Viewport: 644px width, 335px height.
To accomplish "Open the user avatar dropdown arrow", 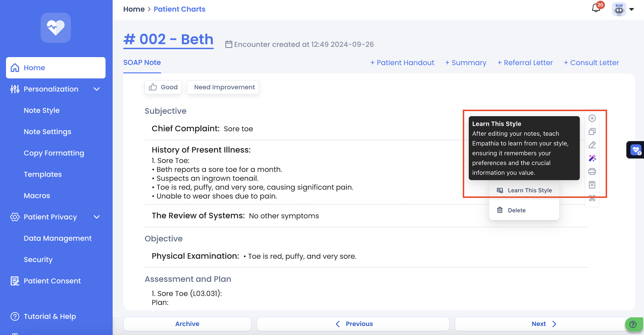I will 632,9.
